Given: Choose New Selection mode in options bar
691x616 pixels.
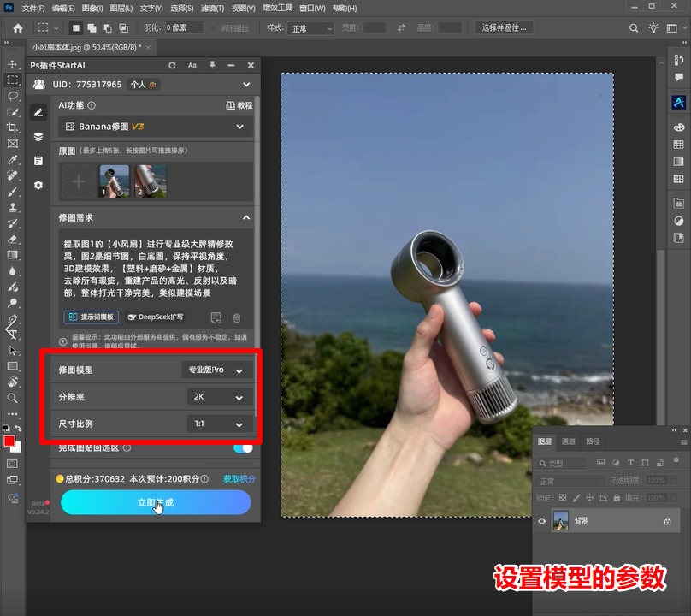Looking at the screenshot, I should click(x=76, y=27).
